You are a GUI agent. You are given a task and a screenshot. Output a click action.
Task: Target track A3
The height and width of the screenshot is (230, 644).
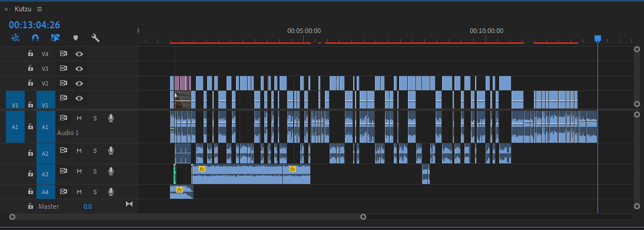(x=45, y=174)
